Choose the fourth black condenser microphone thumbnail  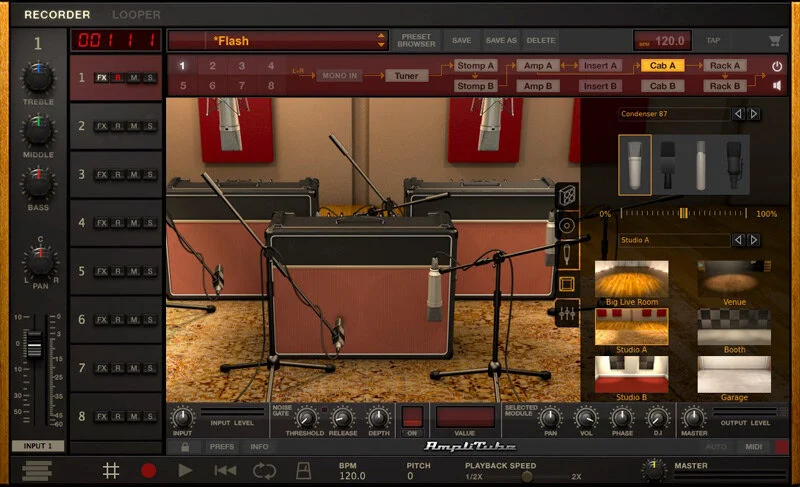coord(734,165)
